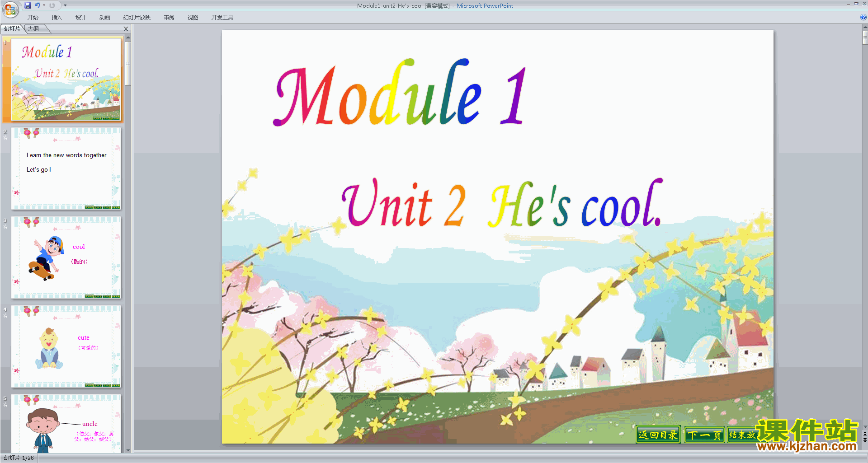Click the Unit 2 He's cool subtitle text
This screenshot has width=868, height=463.
pos(502,203)
